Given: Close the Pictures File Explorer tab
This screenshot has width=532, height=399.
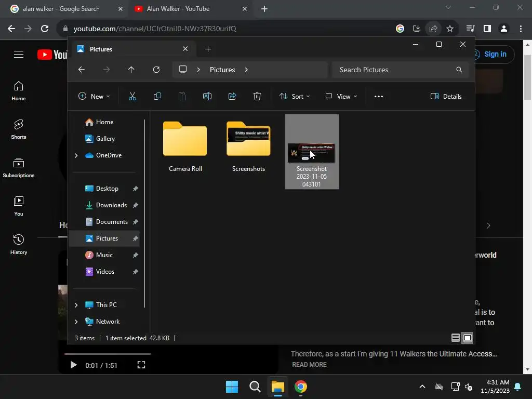Looking at the screenshot, I should click(x=185, y=49).
